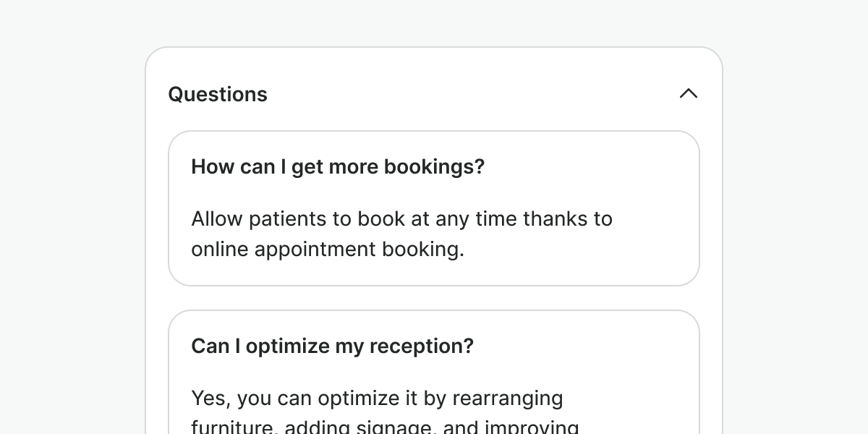868x434 pixels.
Task: Click the answer line starting "Yes, you can optimize"
Action: (377, 399)
